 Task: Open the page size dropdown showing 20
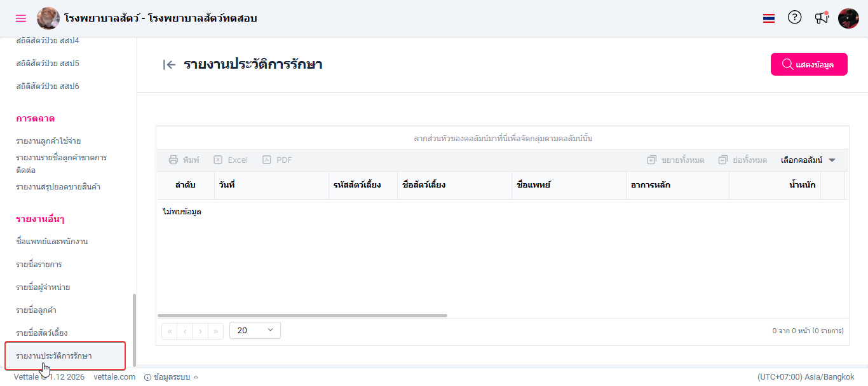pos(255,331)
